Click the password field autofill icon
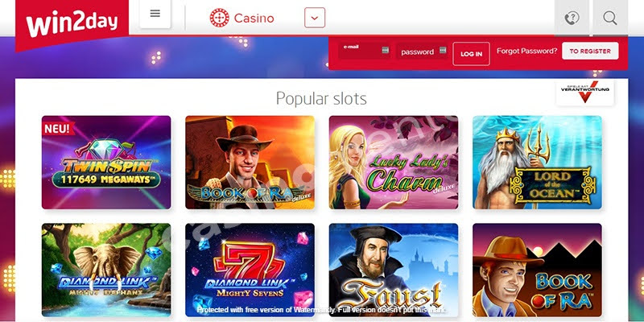Viewport: 644px width, 322px height. pyautogui.click(x=443, y=50)
